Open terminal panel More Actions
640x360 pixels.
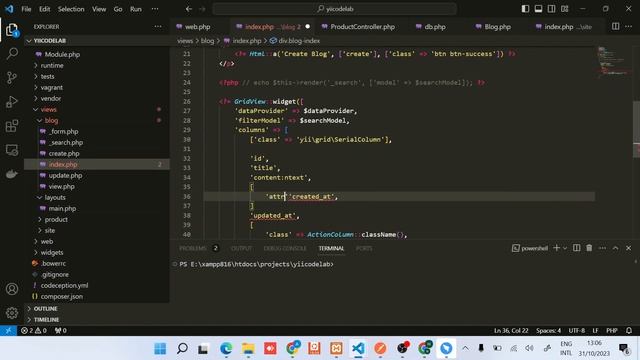pos(602,248)
